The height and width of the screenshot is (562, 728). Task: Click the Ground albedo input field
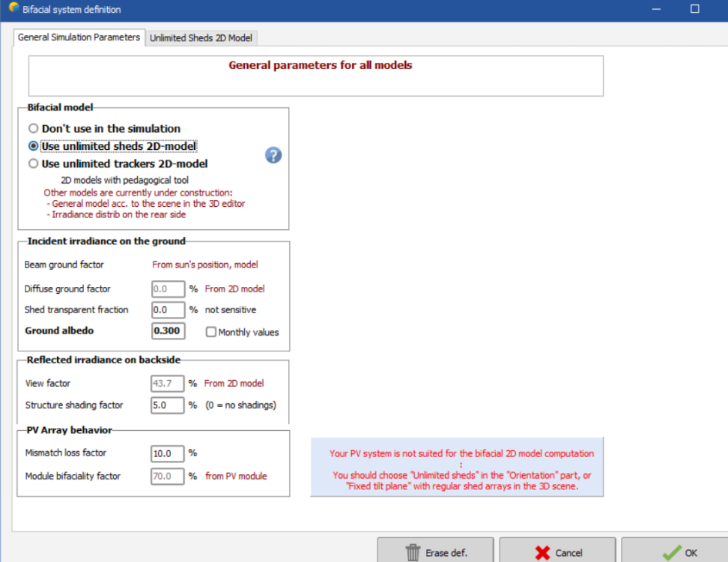coord(168,331)
